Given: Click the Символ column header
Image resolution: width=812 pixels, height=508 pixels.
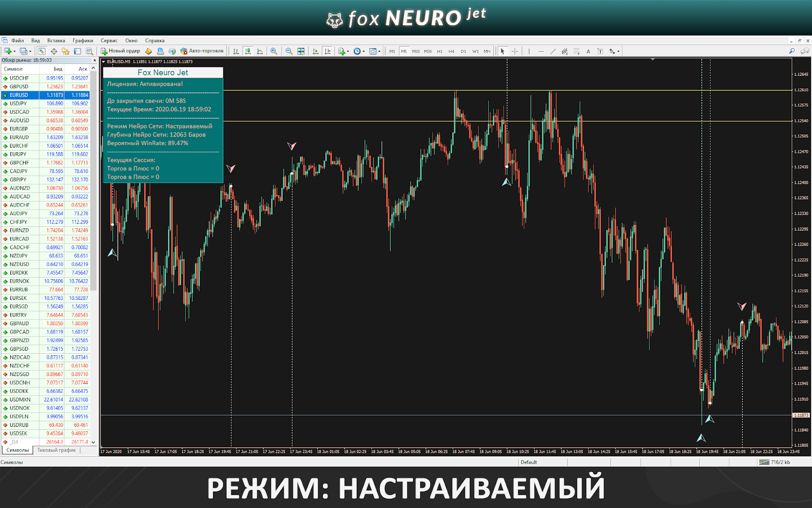Looking at the screenshot, I should pos(20,69).
